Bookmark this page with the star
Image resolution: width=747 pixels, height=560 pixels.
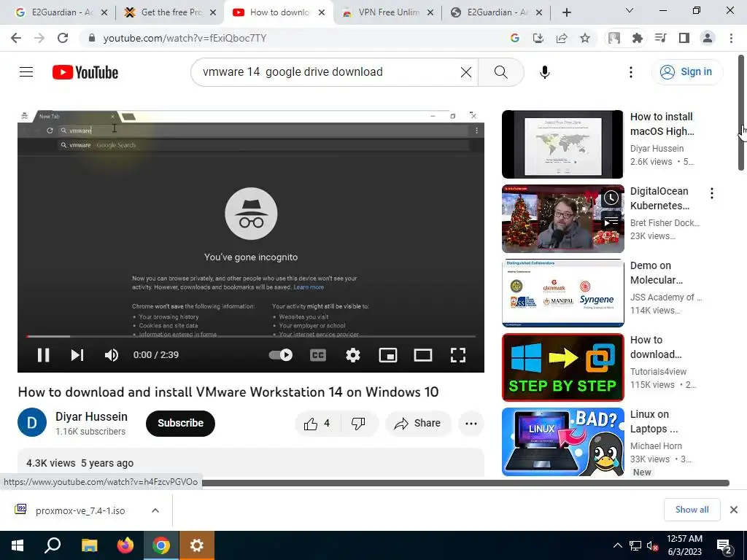pyautogui.click(x=585, y=38)
